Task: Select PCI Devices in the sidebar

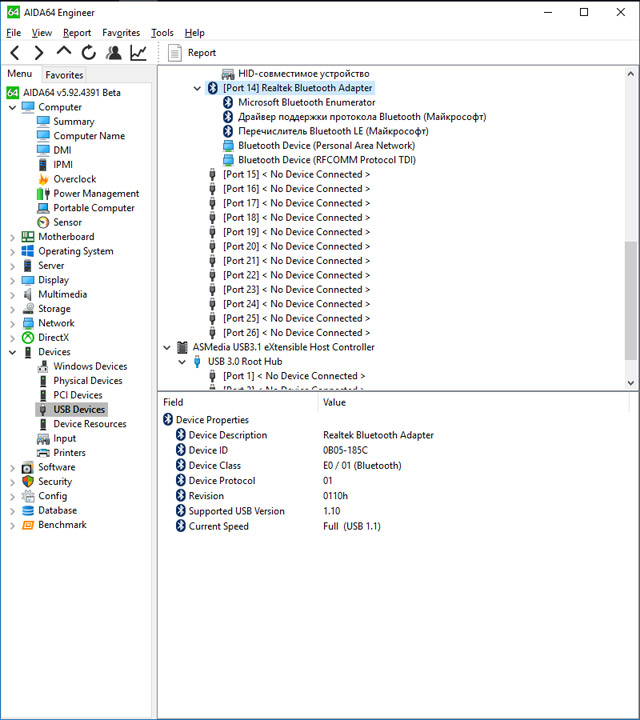Action: 78,395
